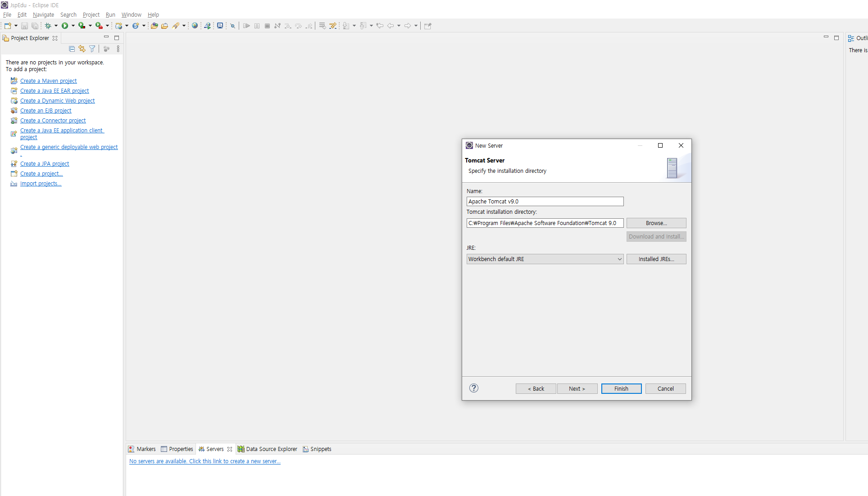This screenshot has height=496, width=868.
Task: Click the server Name input field
Action: (x=545, y=201)
